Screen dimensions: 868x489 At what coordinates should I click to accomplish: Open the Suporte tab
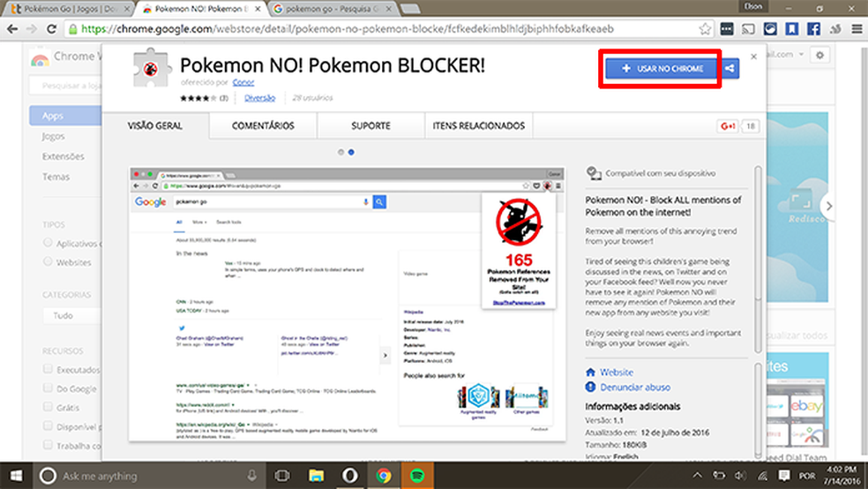(x=370, y=125)
